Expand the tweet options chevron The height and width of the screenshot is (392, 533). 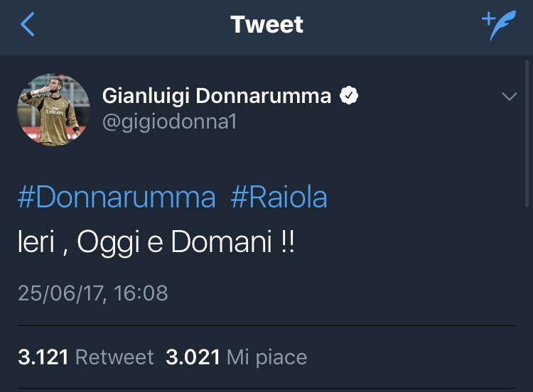(509, 97)
